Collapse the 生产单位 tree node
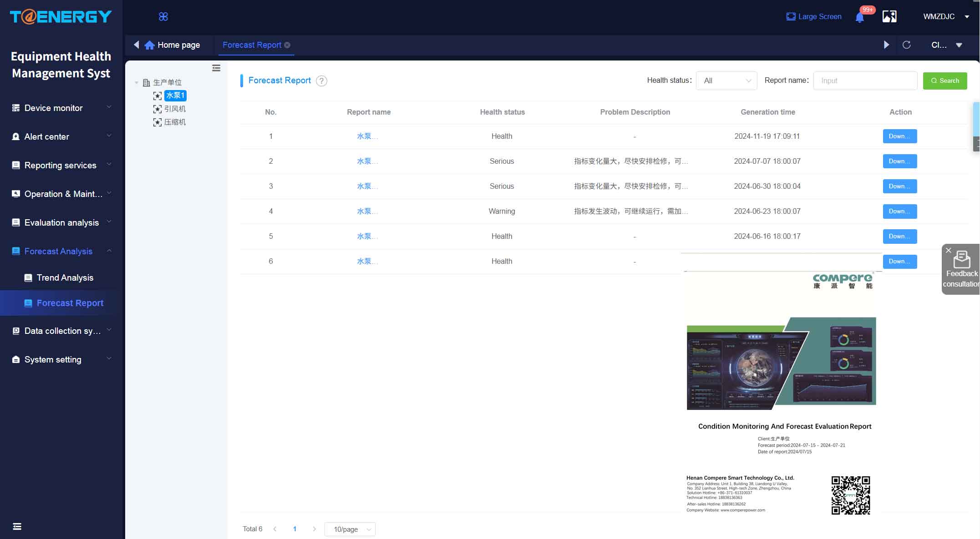 [137, 83]
